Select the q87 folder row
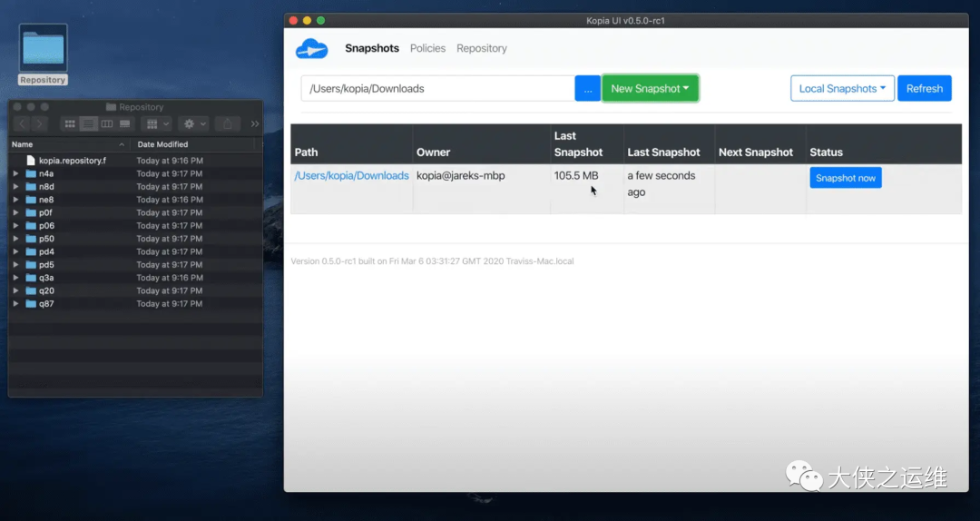980x521 pixels. 135,304
